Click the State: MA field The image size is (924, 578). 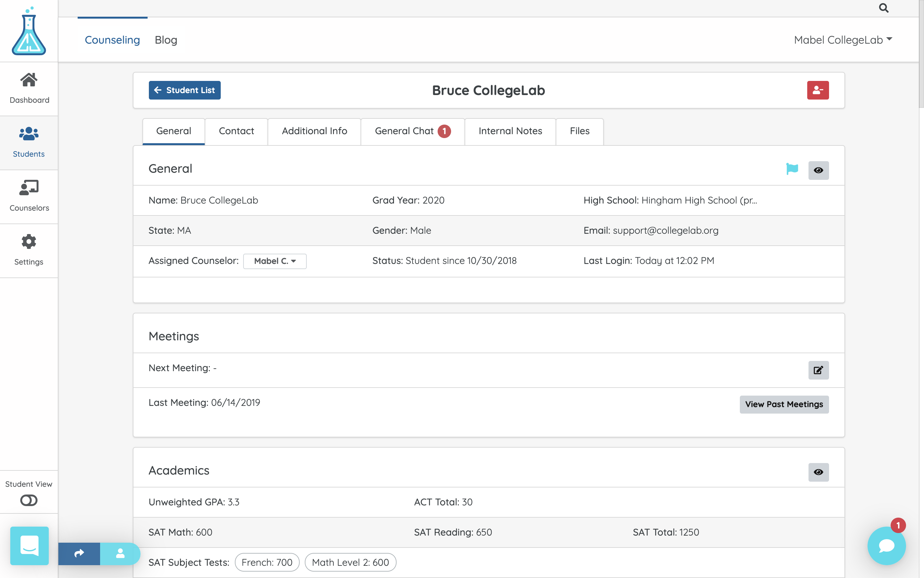pyautogui.click(x=169, y=231)
